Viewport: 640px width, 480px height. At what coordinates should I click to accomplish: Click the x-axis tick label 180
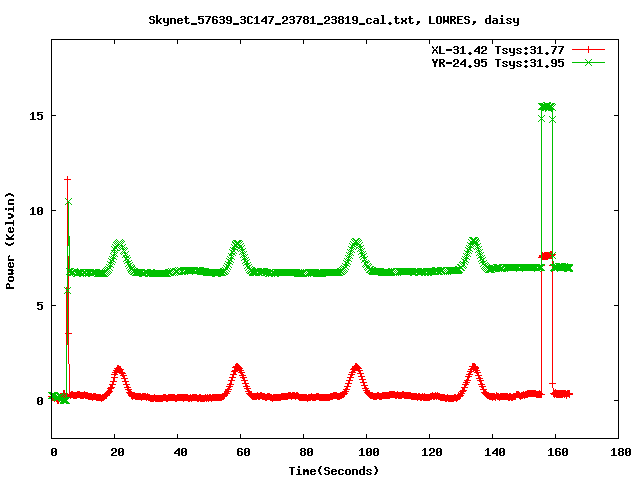[x=621, y=452]
